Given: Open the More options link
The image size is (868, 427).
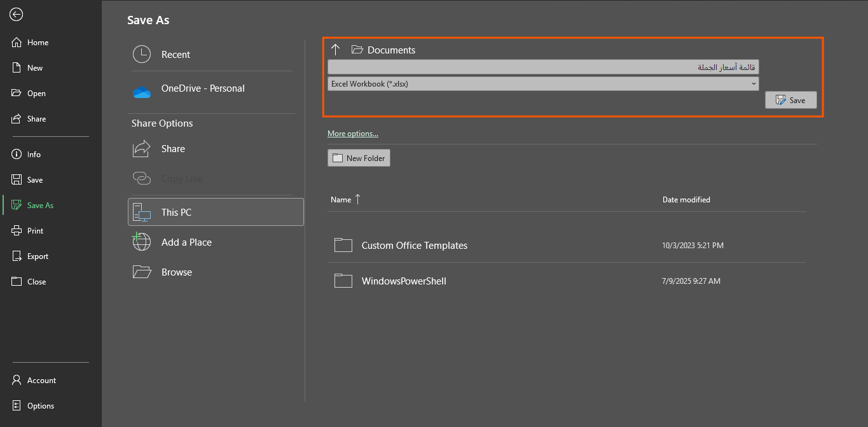Looking at the screenshot, I should pos(352,134).
